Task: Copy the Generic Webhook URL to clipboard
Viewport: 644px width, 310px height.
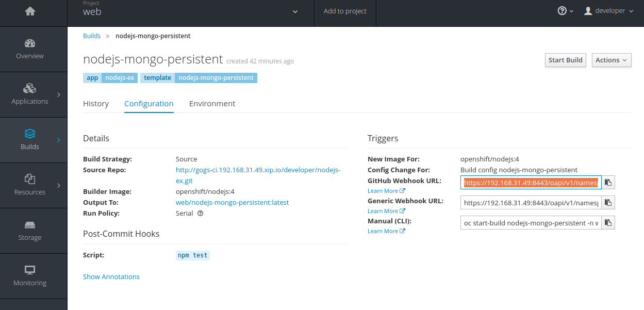Action: [608, 203]
